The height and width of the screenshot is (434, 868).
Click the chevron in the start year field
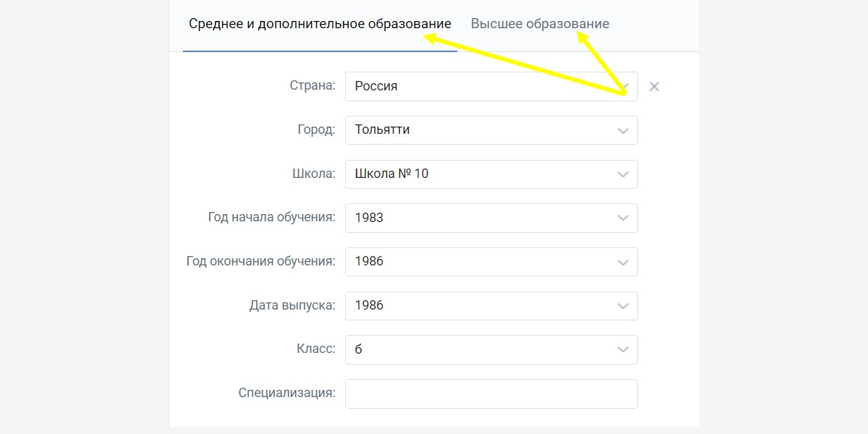[623, 218]
